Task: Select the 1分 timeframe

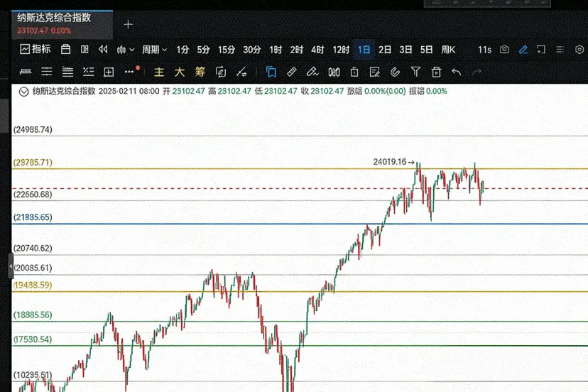Action: point(183,50)
